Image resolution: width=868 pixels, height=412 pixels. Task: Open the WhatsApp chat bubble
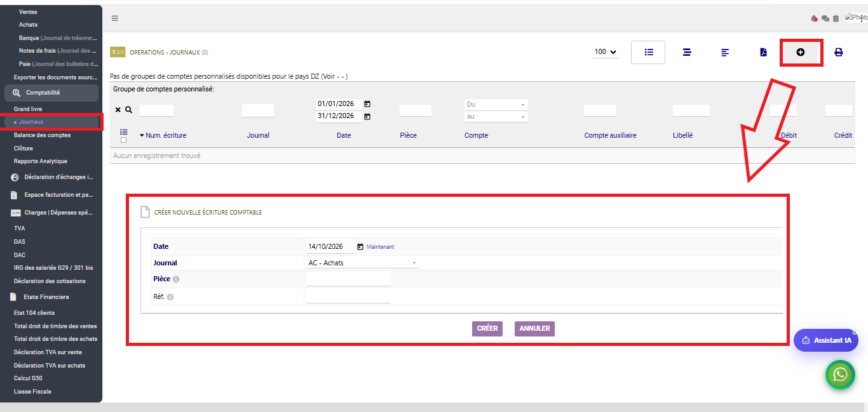click(x=840, y=375)
